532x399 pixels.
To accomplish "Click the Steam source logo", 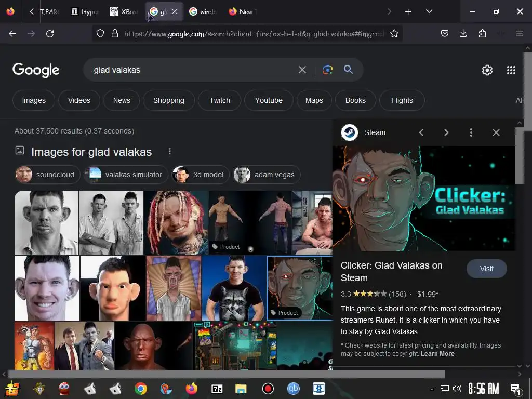I will coord(350,132).
